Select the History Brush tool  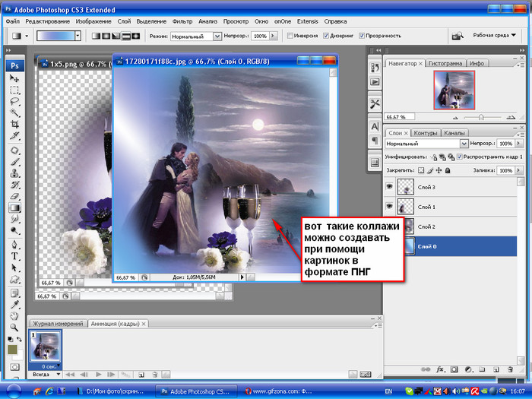[14, 185]
